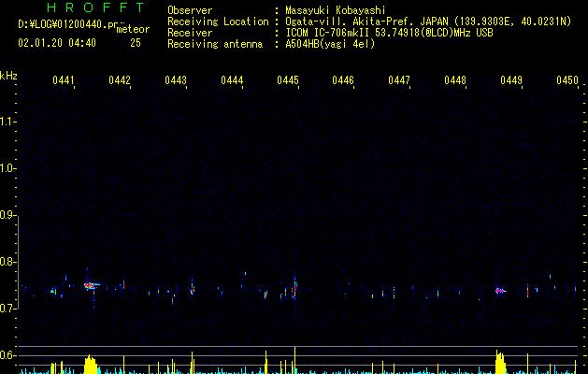Click the 'Receiving Location' label
This screenshot has height=374, width=588.
coord(218,22)
